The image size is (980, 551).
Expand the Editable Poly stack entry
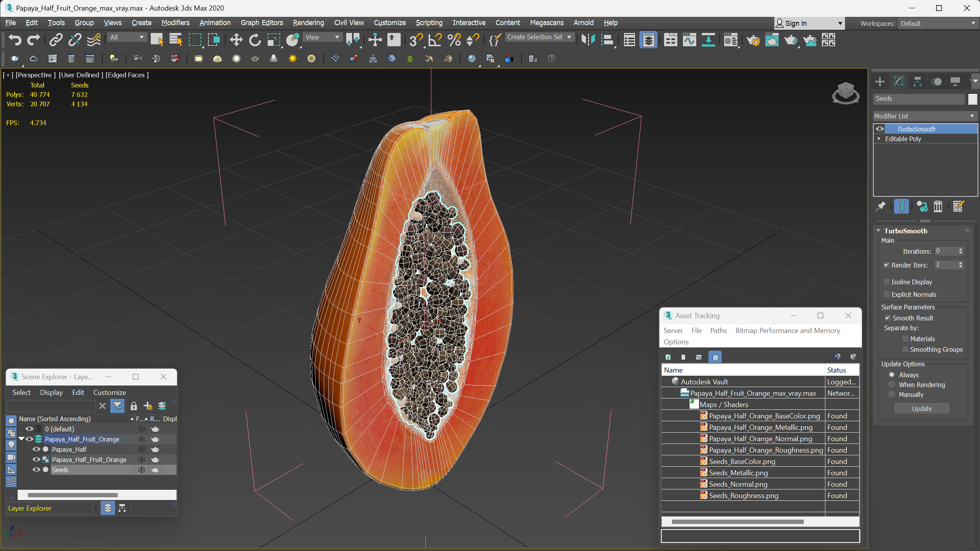tap(879, 138)
